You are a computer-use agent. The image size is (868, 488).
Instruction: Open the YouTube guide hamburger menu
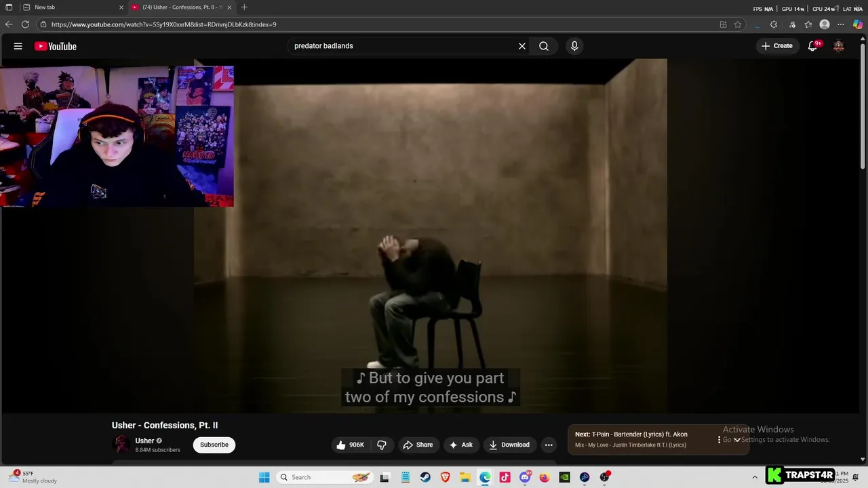tap(18, 46)
